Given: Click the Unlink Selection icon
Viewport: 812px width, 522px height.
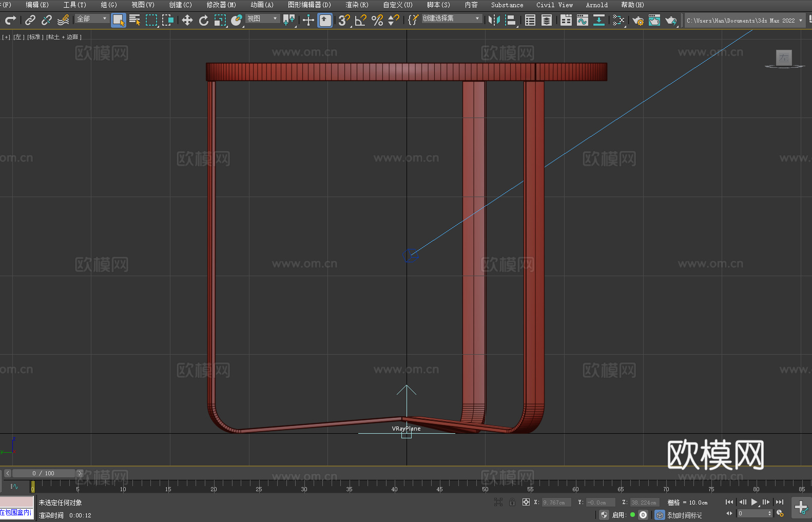Looking at the screenshot, I should tap(47, 20).
